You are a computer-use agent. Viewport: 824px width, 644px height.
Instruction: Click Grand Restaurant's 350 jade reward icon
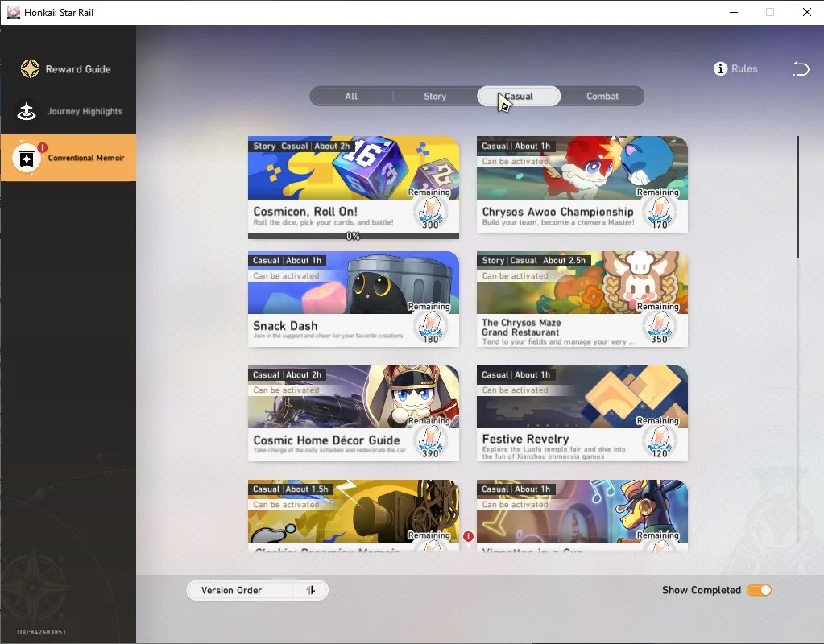[x=659, y=328]
